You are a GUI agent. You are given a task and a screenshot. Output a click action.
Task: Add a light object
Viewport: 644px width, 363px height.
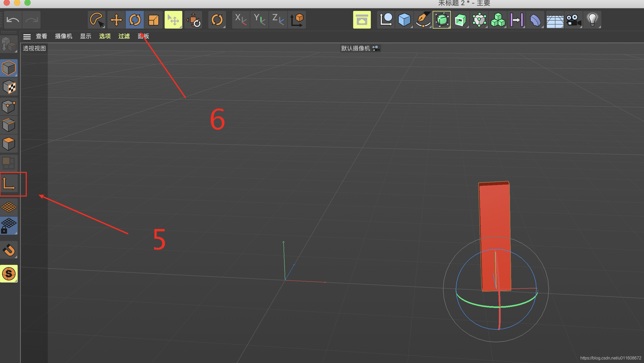(592, 20)
